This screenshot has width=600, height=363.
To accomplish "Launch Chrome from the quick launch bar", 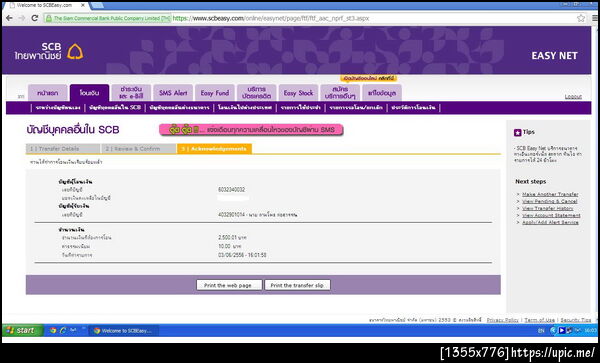I will [x=53, y=330].
